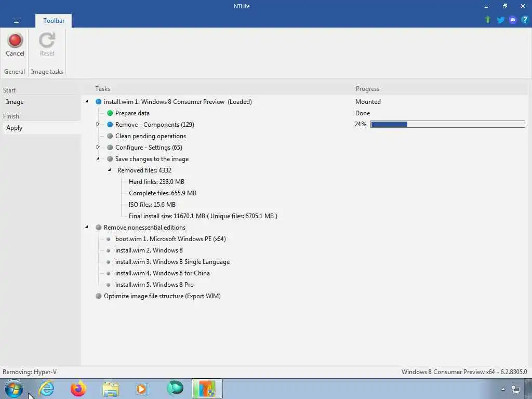The image size is (532, 399).
Task: Click the Image tasks group label
Action: 47,72
